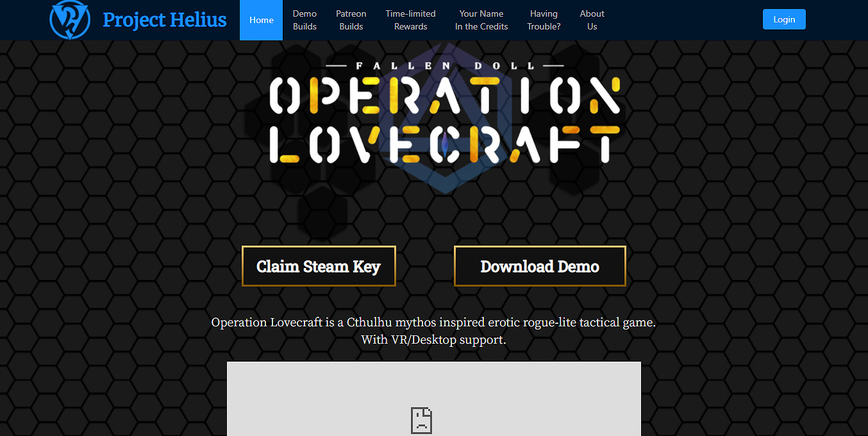868x436 pixels.
Task: Click the word OPERATION in the game logo
Action: (x=444, y=95)
